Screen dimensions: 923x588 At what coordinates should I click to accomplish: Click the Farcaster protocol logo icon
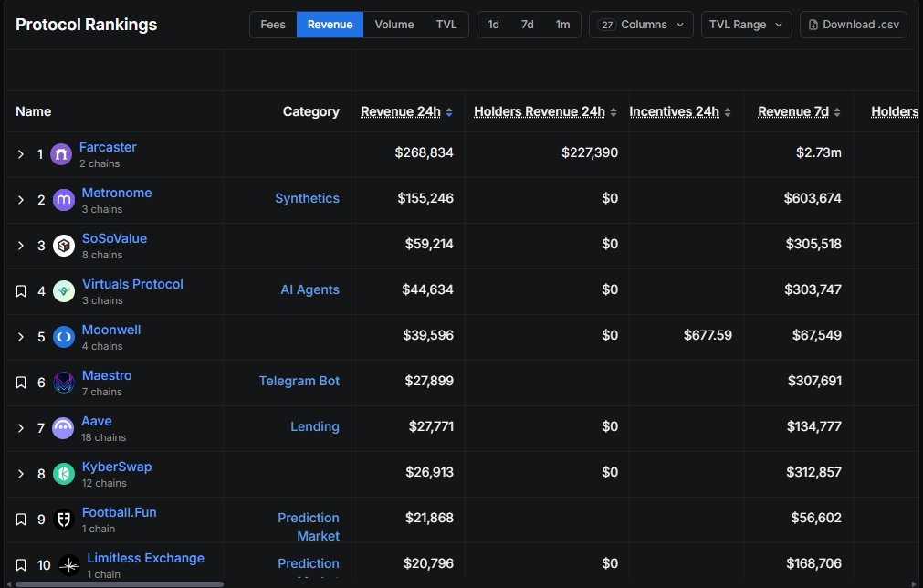pyautogui.click(x=61, y=155)
